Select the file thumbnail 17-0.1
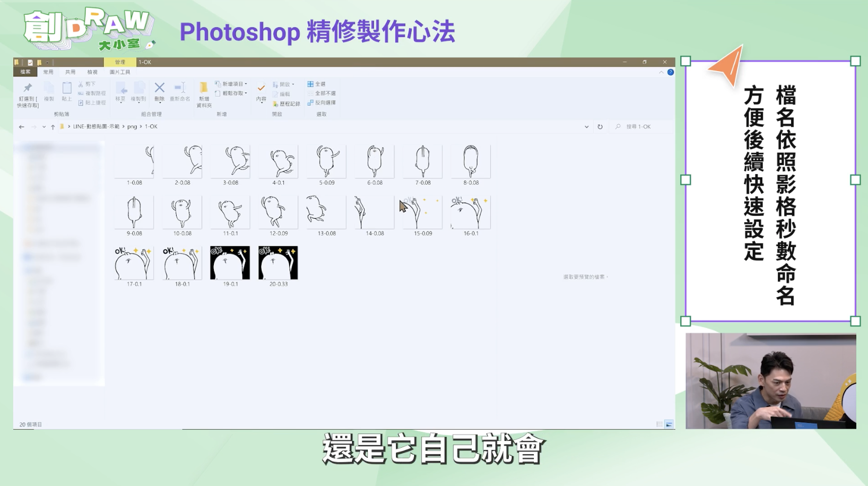The height and width of the screenshot is (486, 868). click(x=134, y=263)
